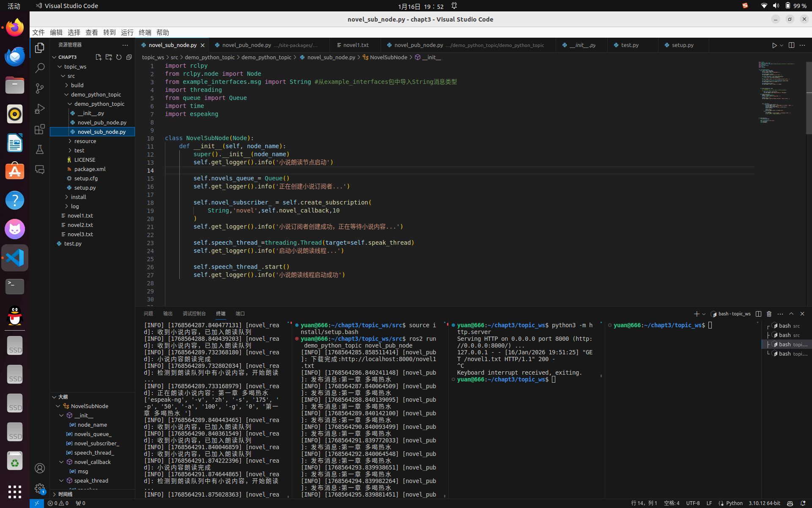Open the 终端 menu in menu bar

(145, 33)
